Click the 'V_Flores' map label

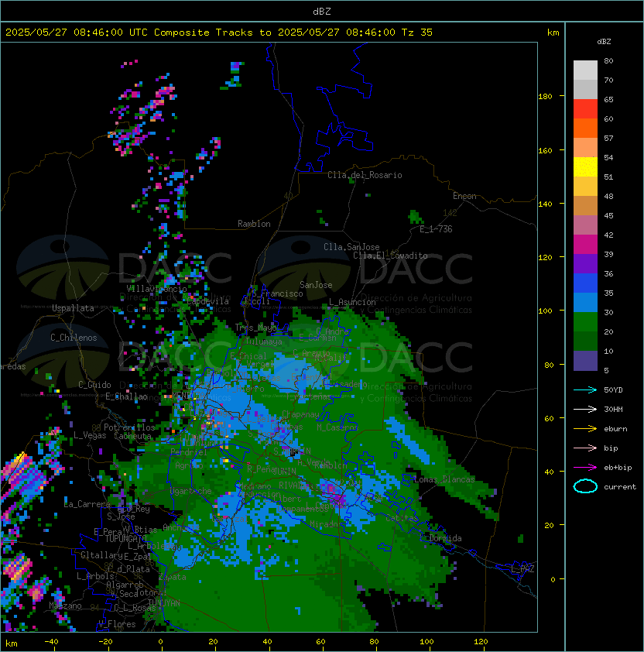tap(117, 624)
